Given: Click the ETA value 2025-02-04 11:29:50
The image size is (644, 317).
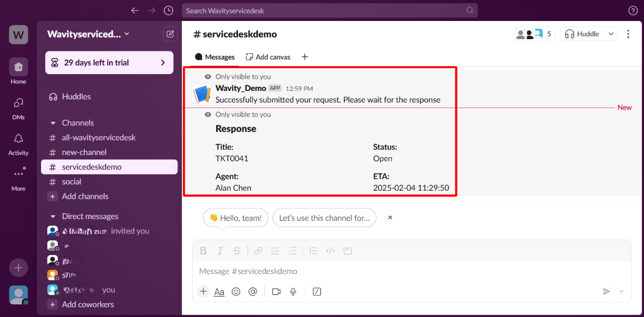Looking at the screenshot, I should [x=411, y=188].
